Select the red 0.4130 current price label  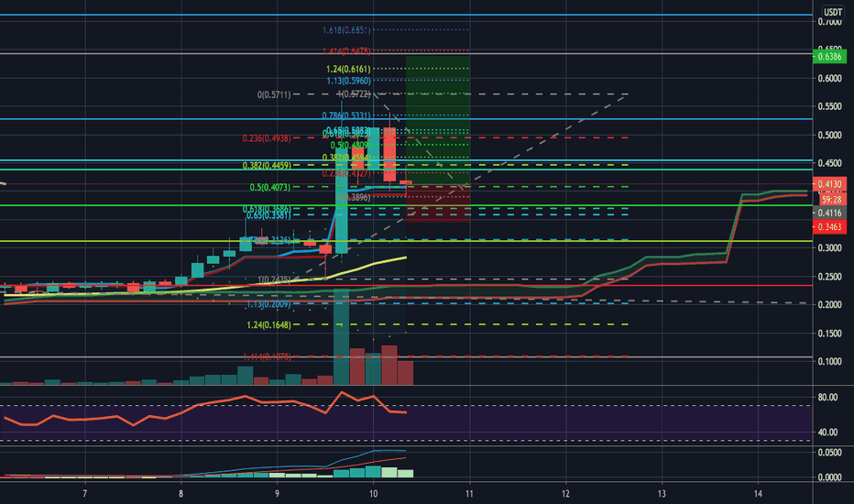coord(829,184)
